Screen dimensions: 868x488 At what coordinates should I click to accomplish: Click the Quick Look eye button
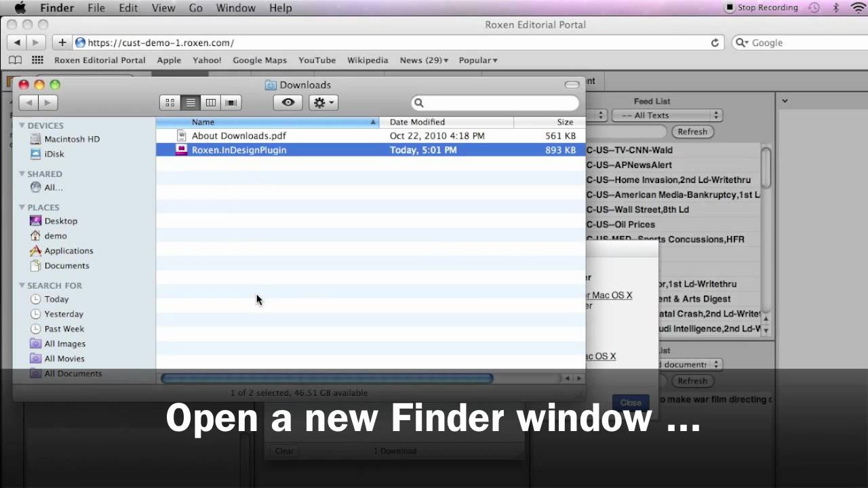point(288,102)
